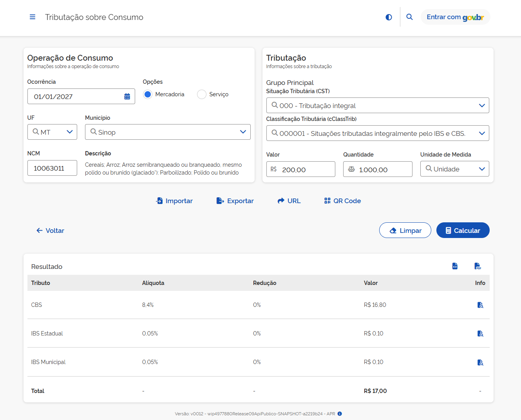521x420 pixels.
Task: Open the Unidade de Medida dropdown
Action: click(481, 169)
